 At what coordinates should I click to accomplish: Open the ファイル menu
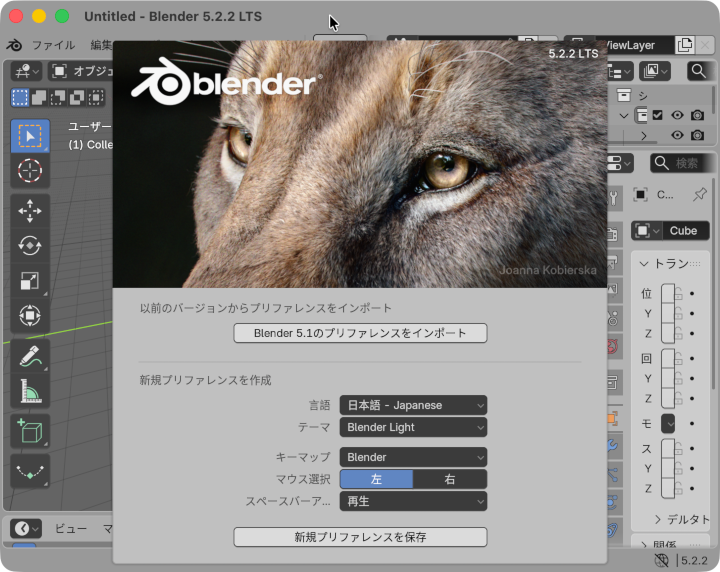coord(54,45)
